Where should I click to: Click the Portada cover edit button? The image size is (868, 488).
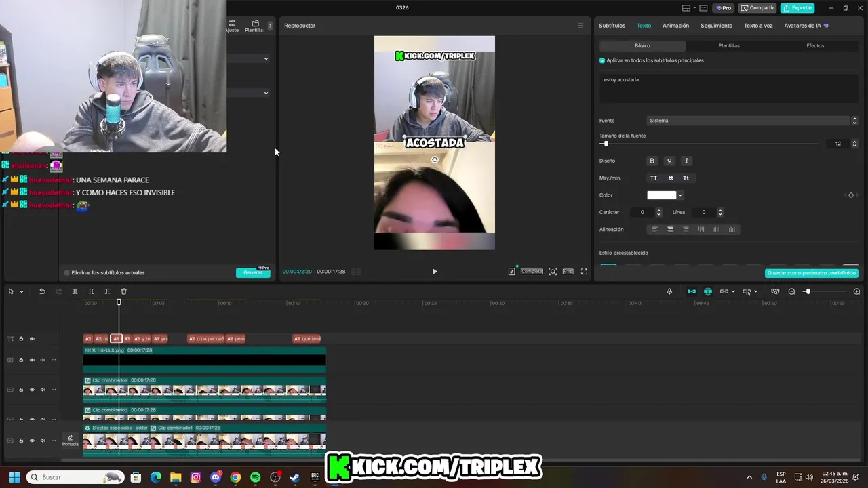pos(71,441)
